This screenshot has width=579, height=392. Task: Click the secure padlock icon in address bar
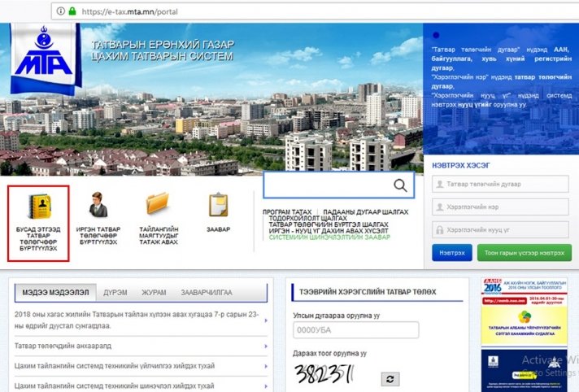tap(72, 12)
